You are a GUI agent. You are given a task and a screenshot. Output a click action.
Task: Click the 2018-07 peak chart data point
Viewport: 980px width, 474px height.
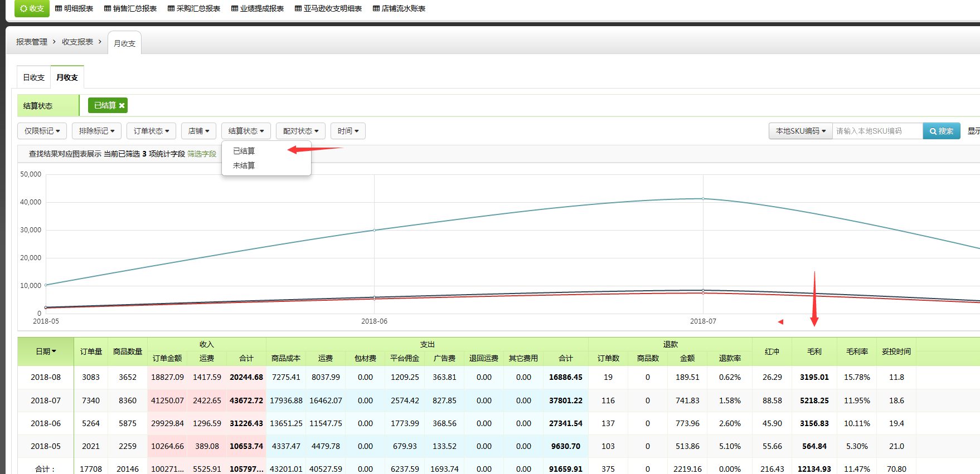pyautogui.click(x=703, y=199)
